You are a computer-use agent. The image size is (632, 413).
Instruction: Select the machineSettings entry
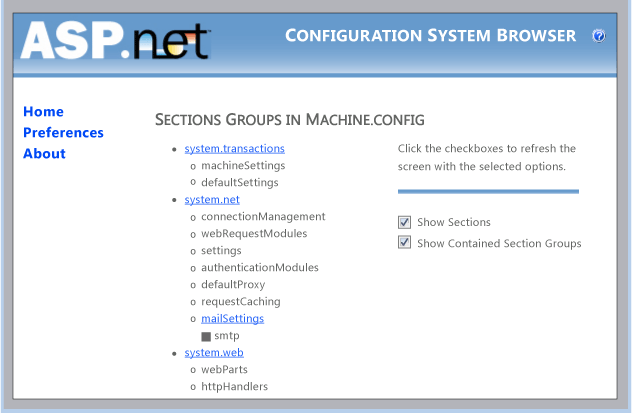pos(243,166)
